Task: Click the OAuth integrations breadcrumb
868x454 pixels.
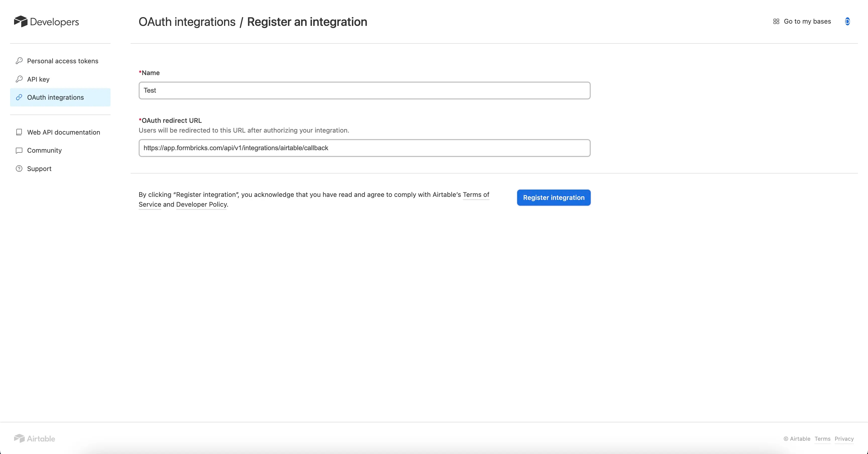Action: (x=187, y=22)
